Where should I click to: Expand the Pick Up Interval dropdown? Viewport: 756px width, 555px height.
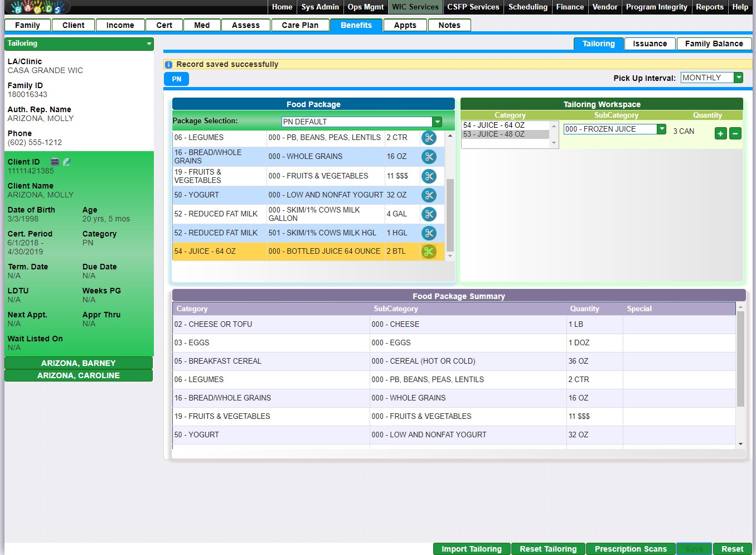click(738, 78)
